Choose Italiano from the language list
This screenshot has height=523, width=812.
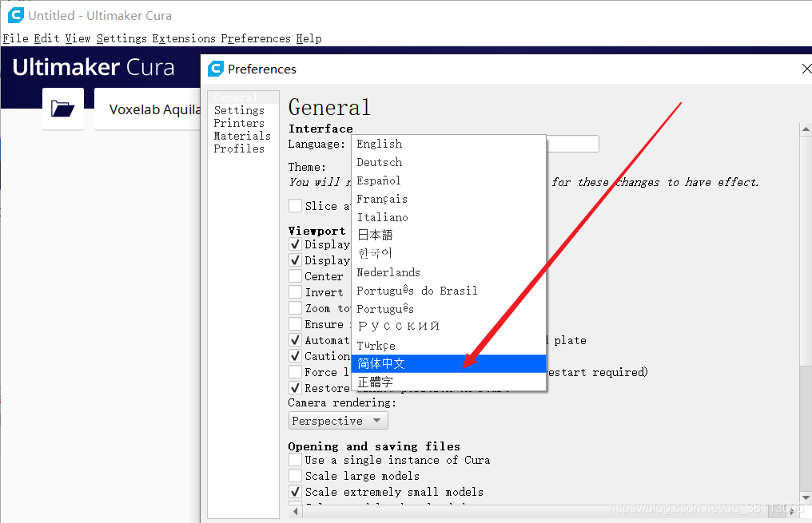coord(448,217)
